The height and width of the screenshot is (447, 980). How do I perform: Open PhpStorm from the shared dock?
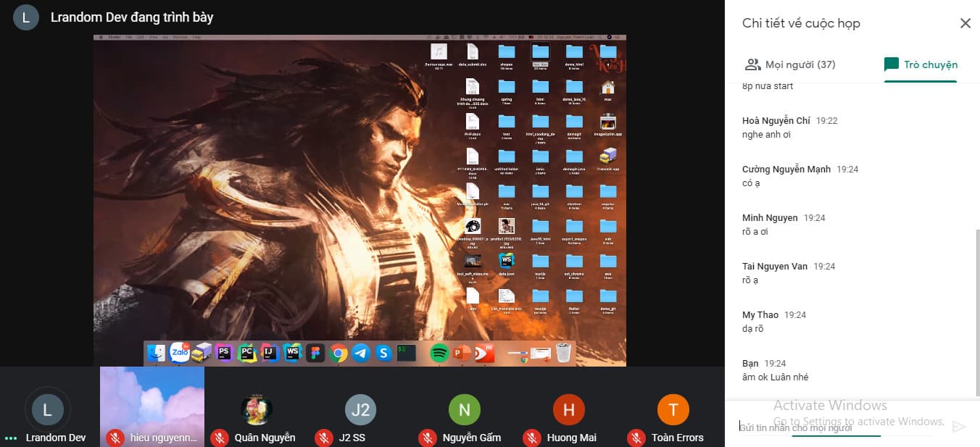pos(224,354)
